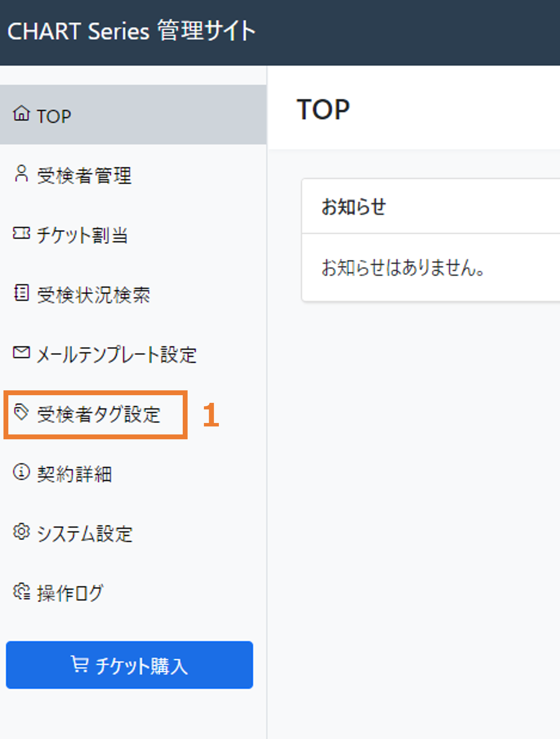Click the CHART Series 管理サイト title
560x739 pixels.
point(131,31)
